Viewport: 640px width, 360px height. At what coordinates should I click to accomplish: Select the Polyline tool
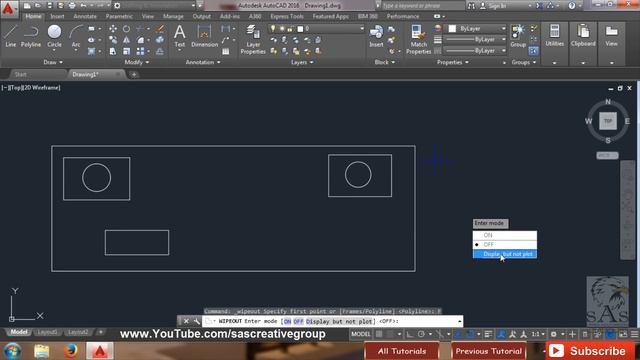pos(31,36)
